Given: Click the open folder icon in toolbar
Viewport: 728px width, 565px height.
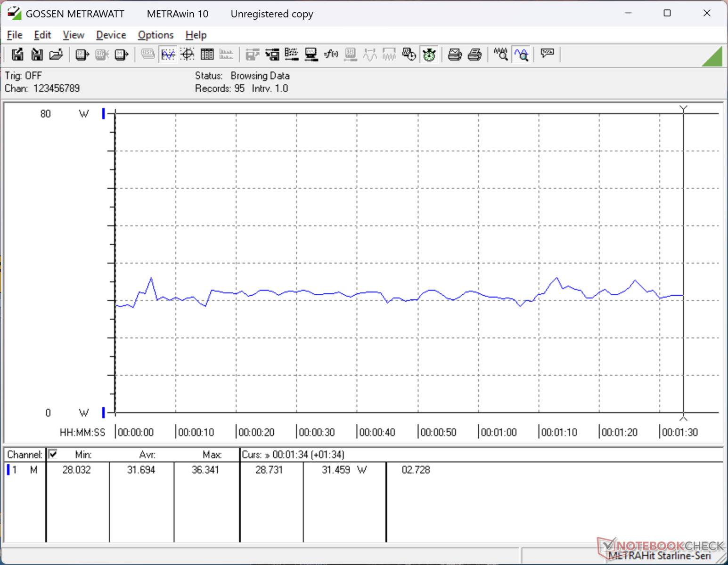Looking at the screenshot, I should [56, 55].
